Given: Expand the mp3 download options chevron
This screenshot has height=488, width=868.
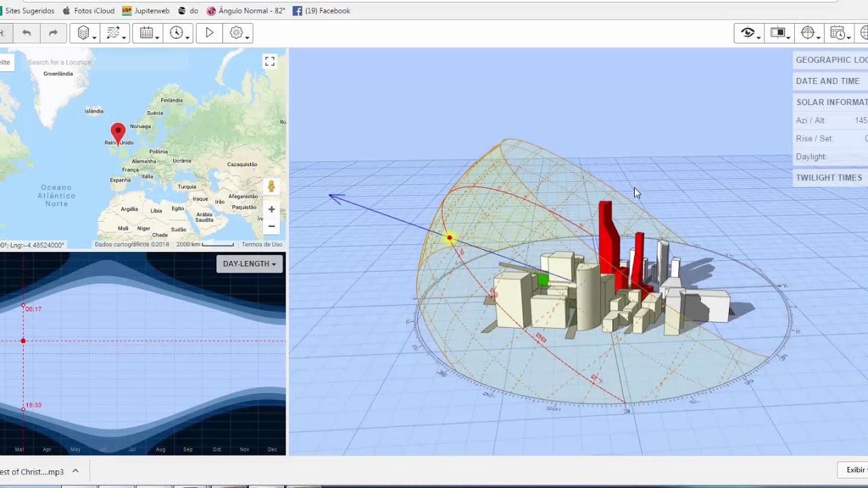Looking at the screenshot, I should point(75,471).
